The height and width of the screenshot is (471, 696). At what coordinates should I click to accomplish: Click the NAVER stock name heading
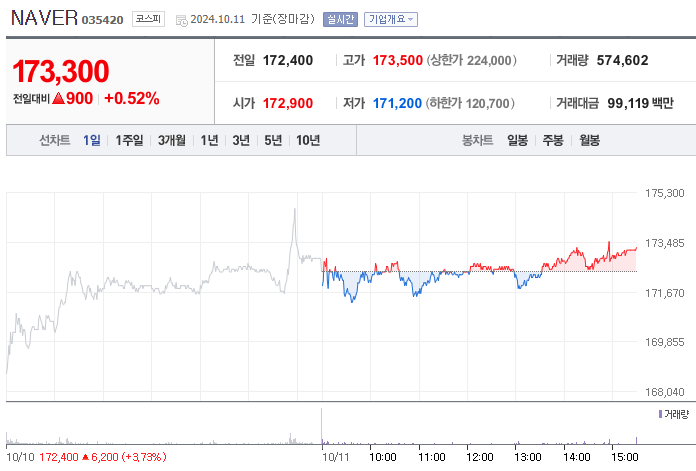click(44, 18)
